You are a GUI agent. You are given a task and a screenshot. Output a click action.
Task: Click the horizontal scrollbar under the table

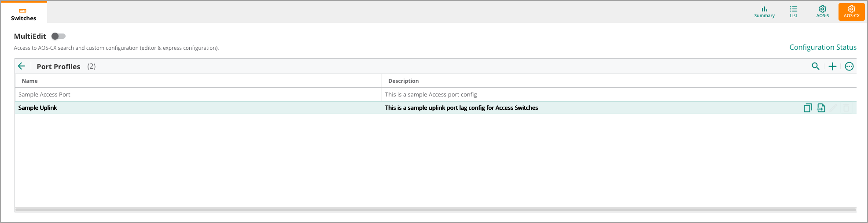click(x=436, y=210)
